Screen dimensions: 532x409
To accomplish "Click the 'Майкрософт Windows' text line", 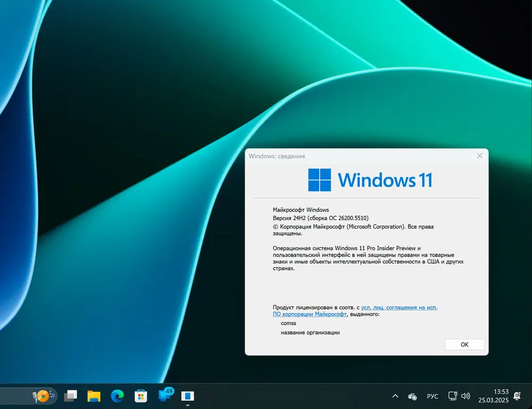I will pyautogui.click(x=301, y=210).
